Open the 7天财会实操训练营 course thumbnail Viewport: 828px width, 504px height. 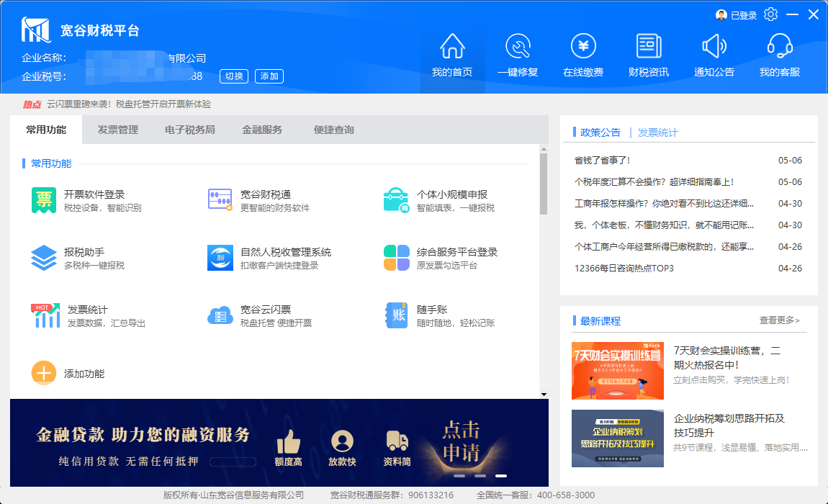click(x=617, y=370)
